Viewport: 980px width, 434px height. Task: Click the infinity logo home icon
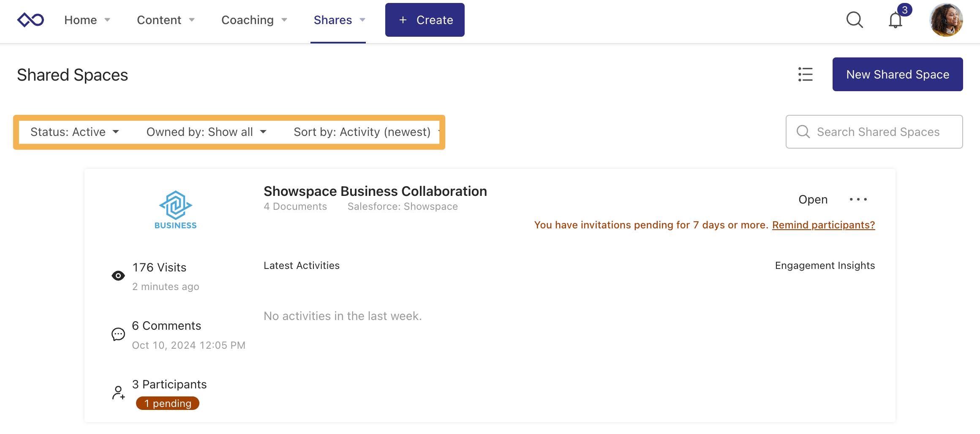30,20
